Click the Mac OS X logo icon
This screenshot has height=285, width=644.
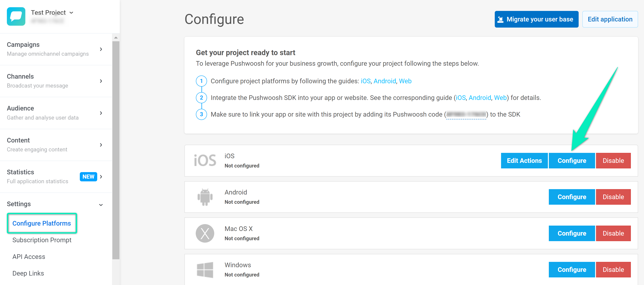(x=205, y=233)
